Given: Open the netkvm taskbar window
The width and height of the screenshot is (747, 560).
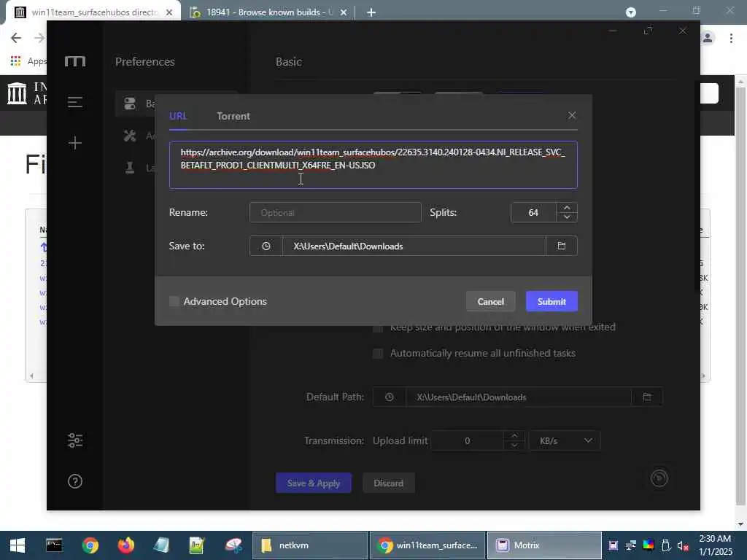Looking at the screenshot, I should click(x=309, y=545).
